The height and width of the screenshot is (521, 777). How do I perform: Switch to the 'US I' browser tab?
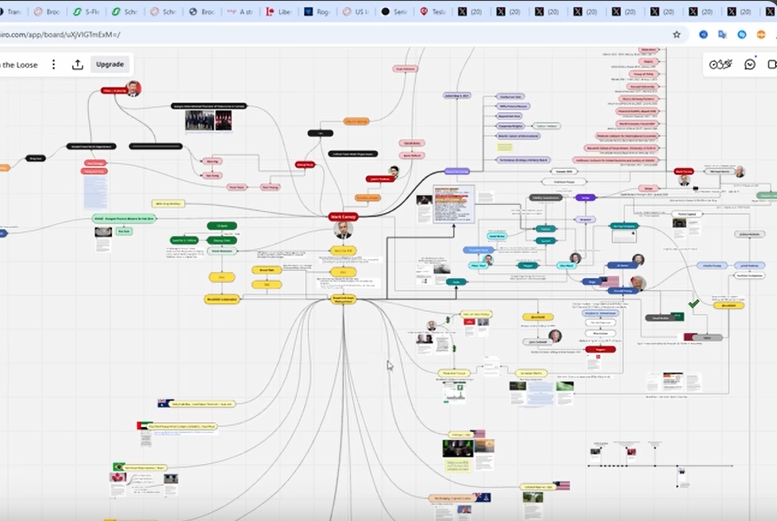(356, 11)
